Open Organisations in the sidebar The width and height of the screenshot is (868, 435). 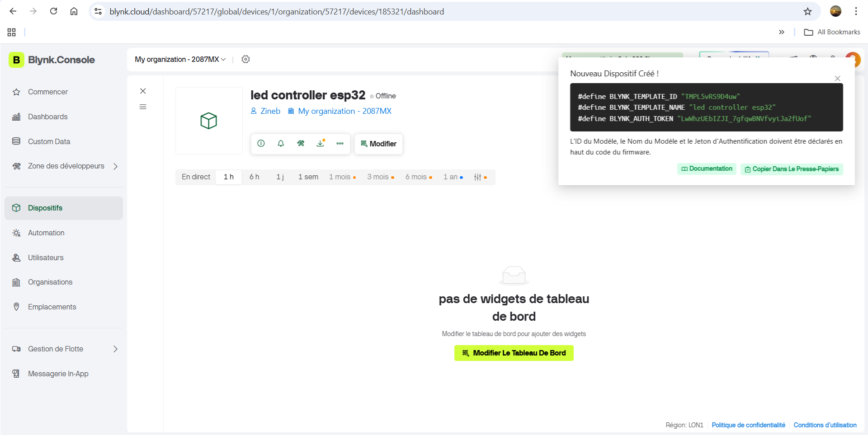click(64, 282)
